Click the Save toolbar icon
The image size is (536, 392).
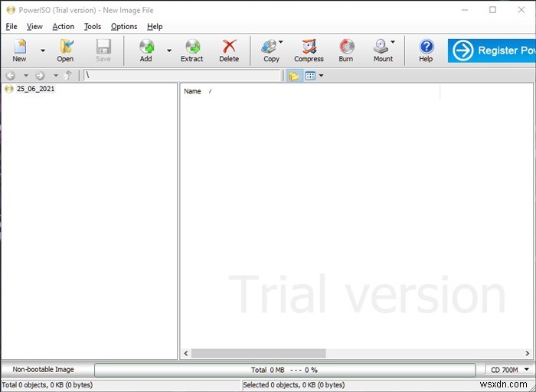point(103,51)
